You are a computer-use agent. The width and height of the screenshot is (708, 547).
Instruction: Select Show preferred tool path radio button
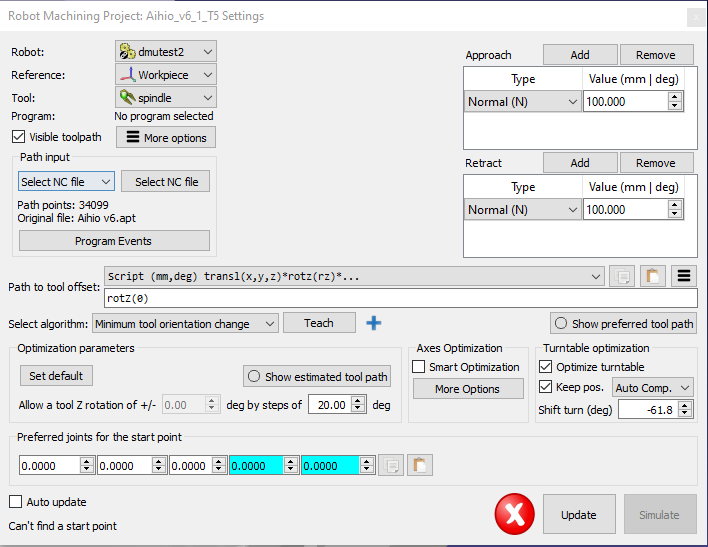pos(562,323)
